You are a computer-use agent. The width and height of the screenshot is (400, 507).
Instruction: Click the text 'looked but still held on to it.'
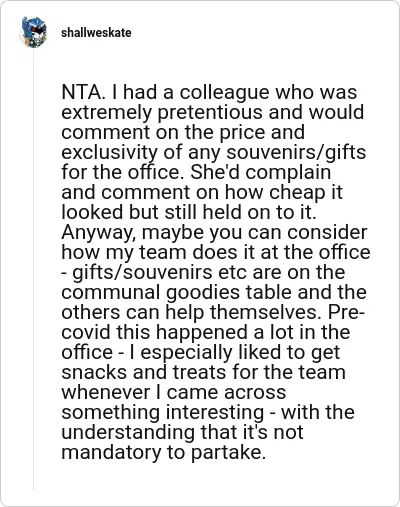189,212
